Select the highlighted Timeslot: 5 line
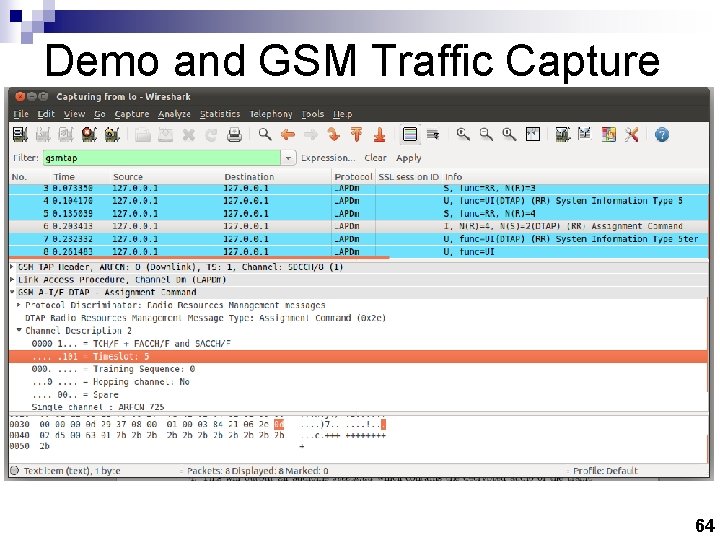 [358, 356]
